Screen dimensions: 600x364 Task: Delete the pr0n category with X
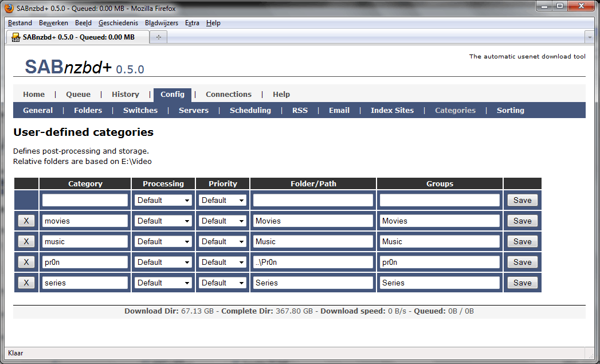coord(26,262)
